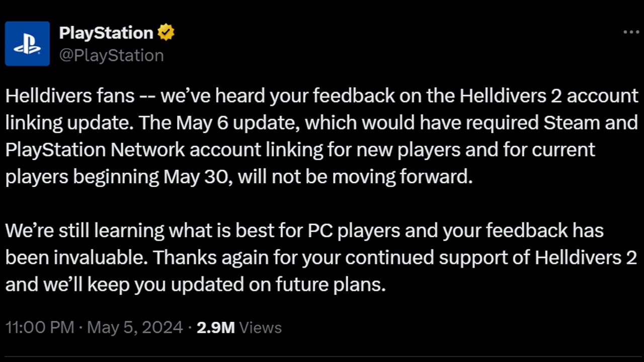Click "will not be moving forward" phrase
Viewport: 644px width, 362px height.
[355, 177]
